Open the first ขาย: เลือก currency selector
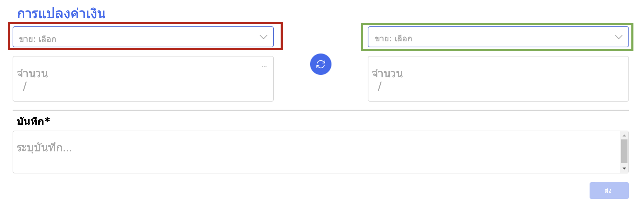This screenshot has width=644, height=218. pyautogui.click(x=143, y=37)
